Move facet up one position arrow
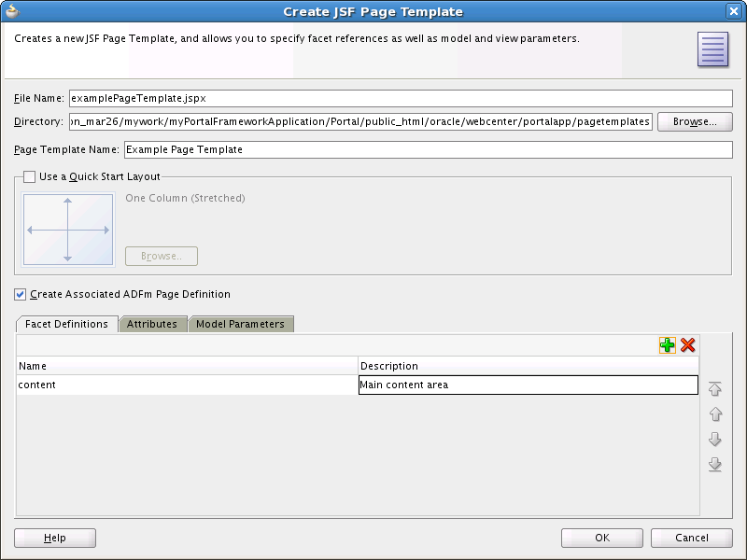The height and width of the screenshot is (560, 747). coord(714,413)
